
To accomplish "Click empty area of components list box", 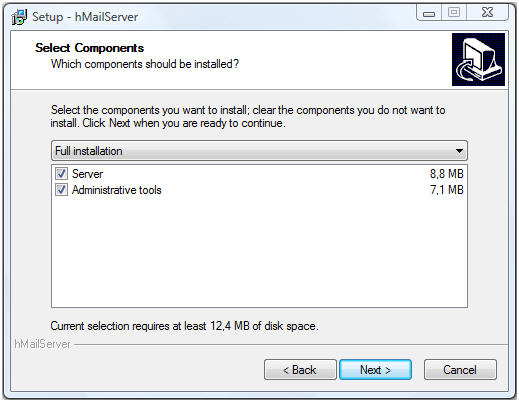I will 259,252.
